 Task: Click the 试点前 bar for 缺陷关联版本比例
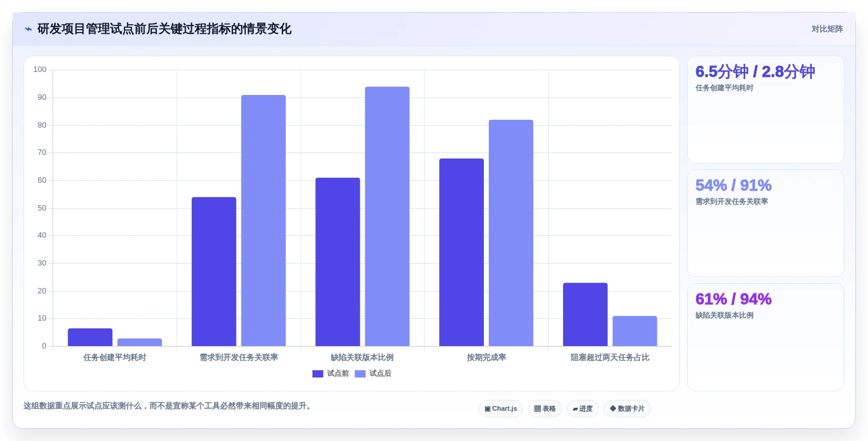tap(338, 262)
